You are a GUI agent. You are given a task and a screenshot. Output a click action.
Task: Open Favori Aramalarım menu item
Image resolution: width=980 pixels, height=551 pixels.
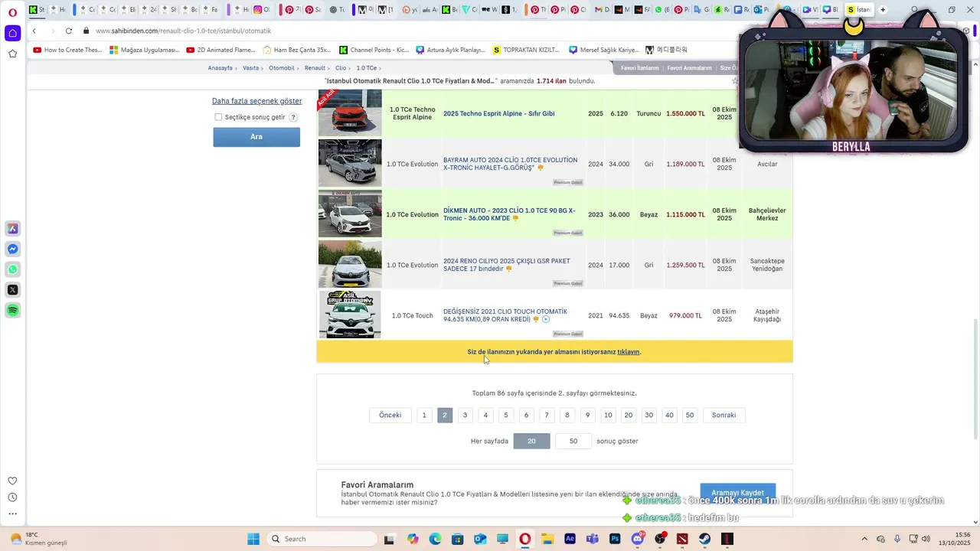click(689, 68)
